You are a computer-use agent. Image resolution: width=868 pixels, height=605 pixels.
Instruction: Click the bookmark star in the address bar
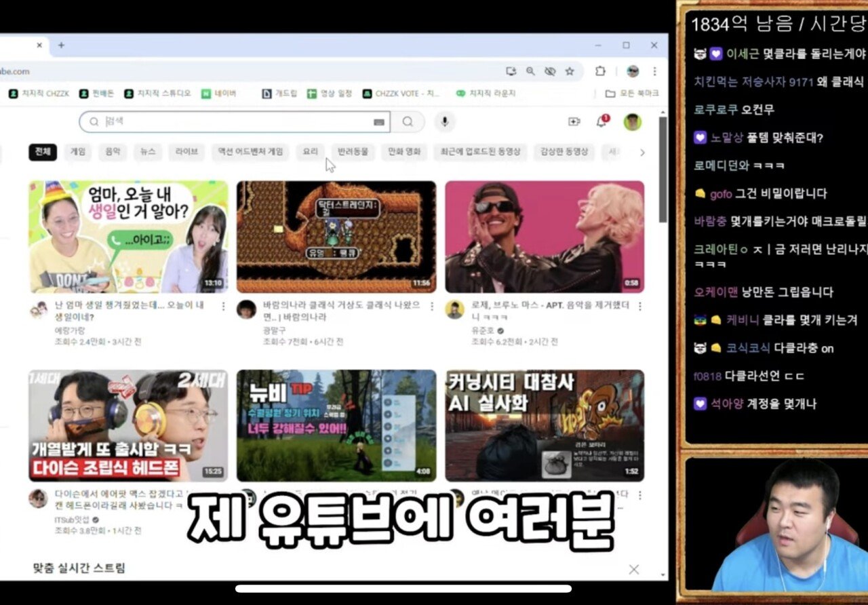pyautogui.click(x=569, y=71)
